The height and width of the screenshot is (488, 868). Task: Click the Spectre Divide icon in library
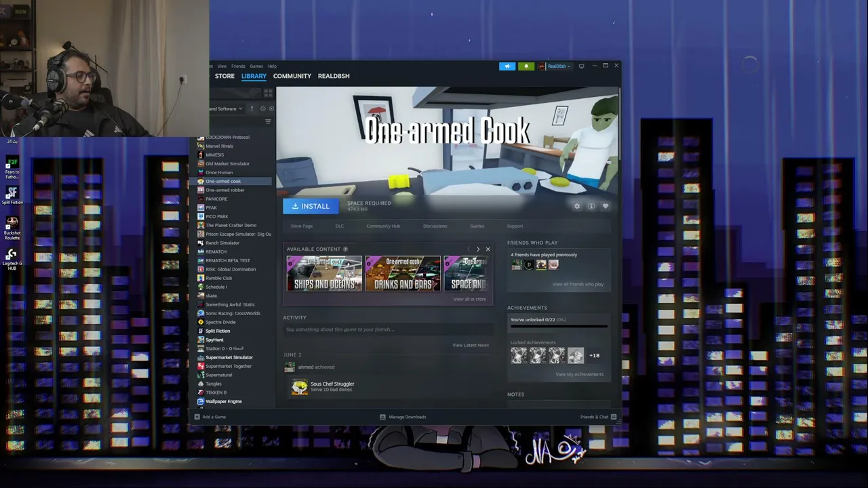[x=201, y=322]
